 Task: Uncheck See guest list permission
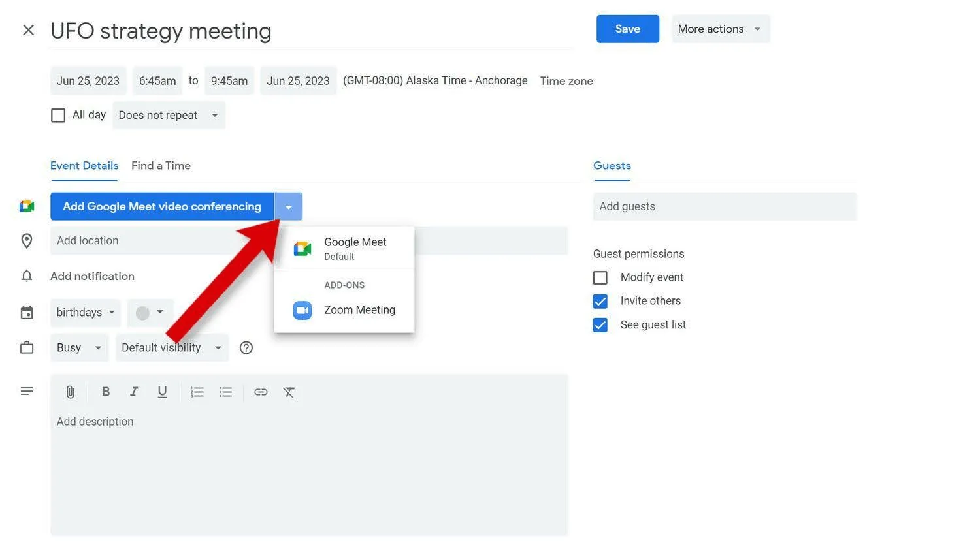coord(600,325)
